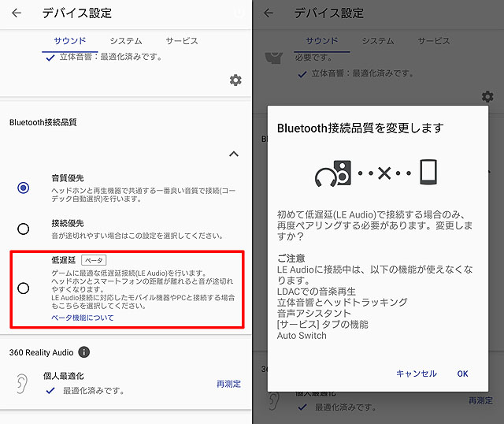Select the 低遅延 beta radio button
Viewport: 504px width, 424px height.
point(23,288)
